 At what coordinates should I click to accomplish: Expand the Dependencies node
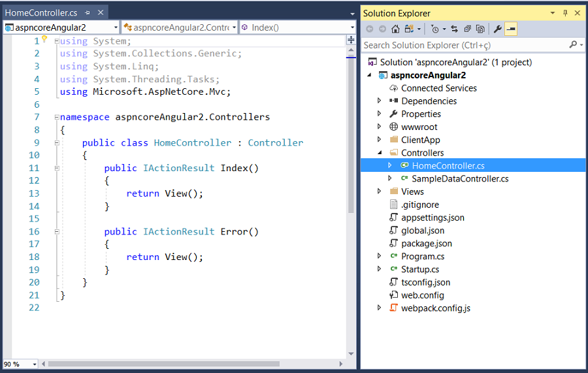[379, 101]
